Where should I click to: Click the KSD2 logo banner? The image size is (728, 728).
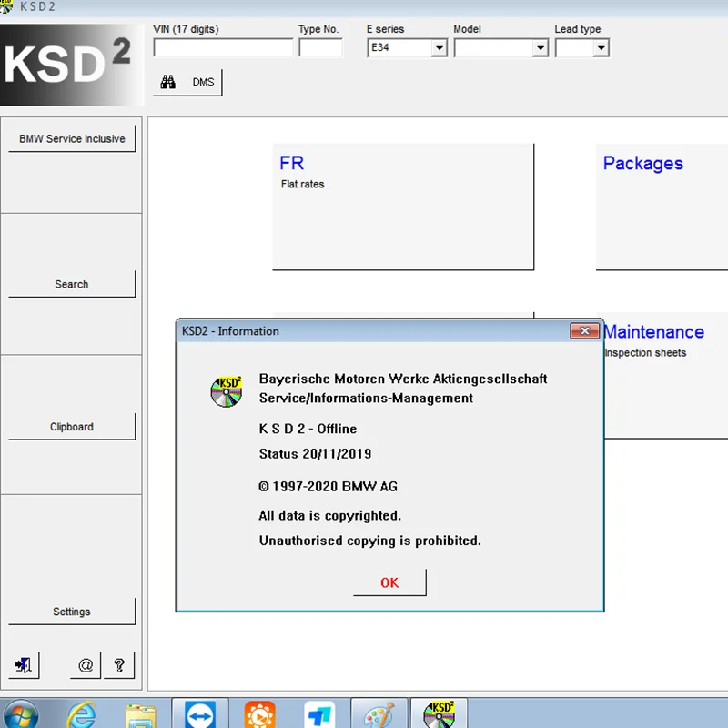[72, 65]
